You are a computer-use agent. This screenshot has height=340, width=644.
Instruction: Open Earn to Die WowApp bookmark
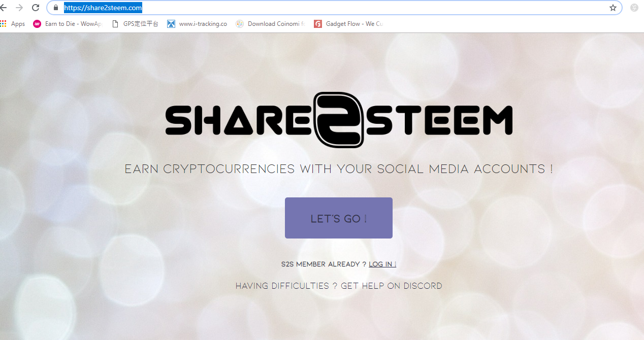click(67, 24)
